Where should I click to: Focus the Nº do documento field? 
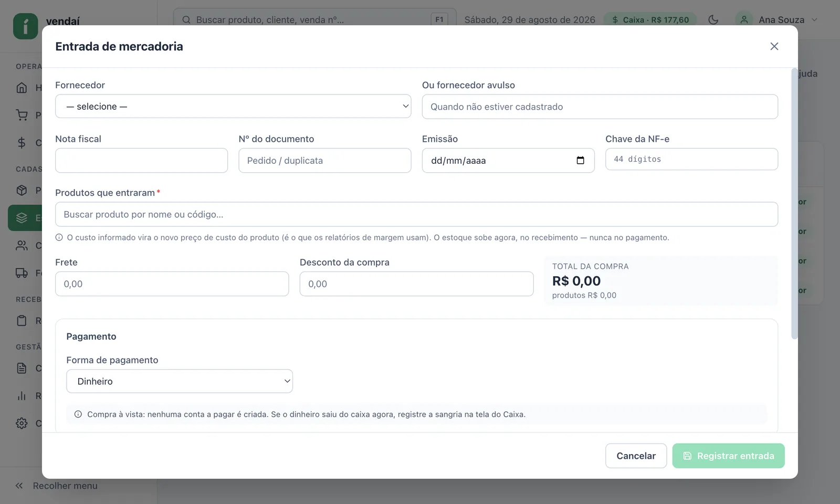click(x=324, y=160)
